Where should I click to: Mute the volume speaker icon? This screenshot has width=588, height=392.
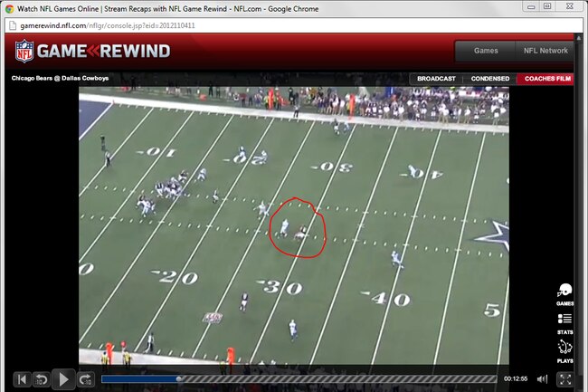click(x=542, y=379)
